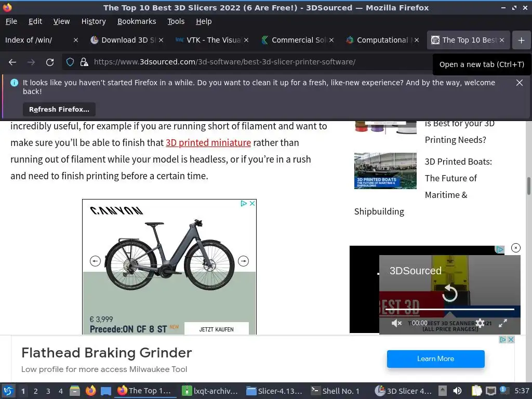Switch to virtual desktop 2
Screen dimensions: 532x399
(x=36, y=391)
